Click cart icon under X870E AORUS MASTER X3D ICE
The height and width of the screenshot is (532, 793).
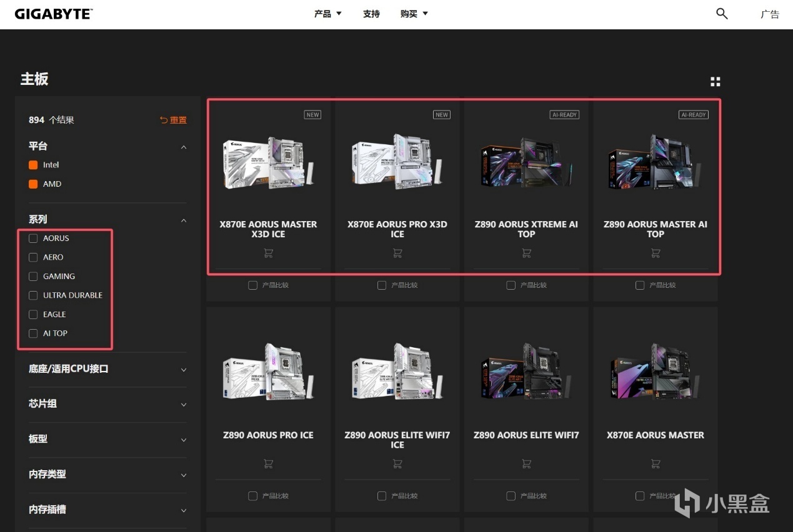tap(268, 253)
